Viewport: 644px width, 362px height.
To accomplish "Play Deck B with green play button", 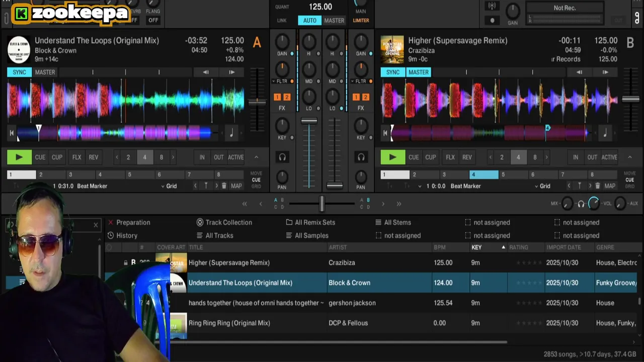I will pos(392,157).
